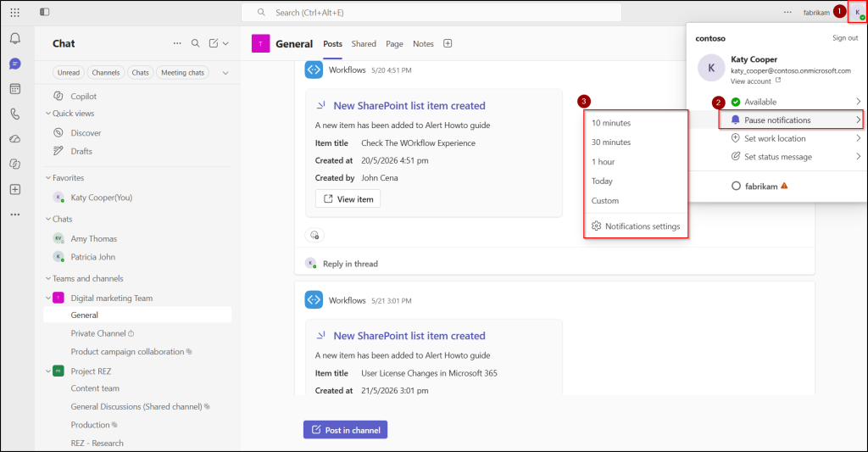This screenshot has width=868, height=452.
Task: Open the app launcher waffle icon
Action: pyautogui.click(x=15, y=12)
